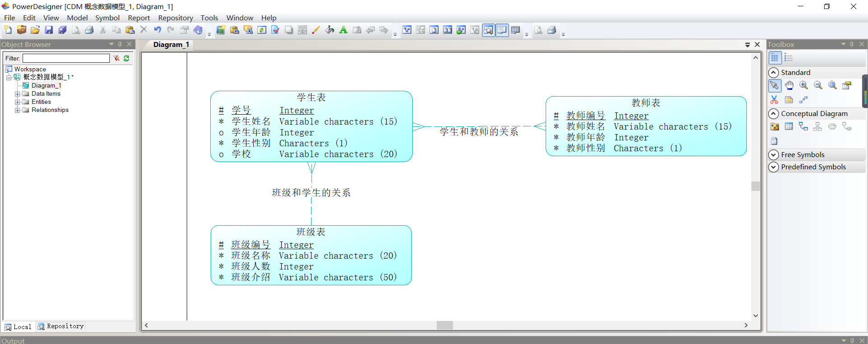This screenshot has height=344, width=868.
Task: Select the Zoom In tool in Toolbox
Action: pyautogui.click(x=803, y=85)
